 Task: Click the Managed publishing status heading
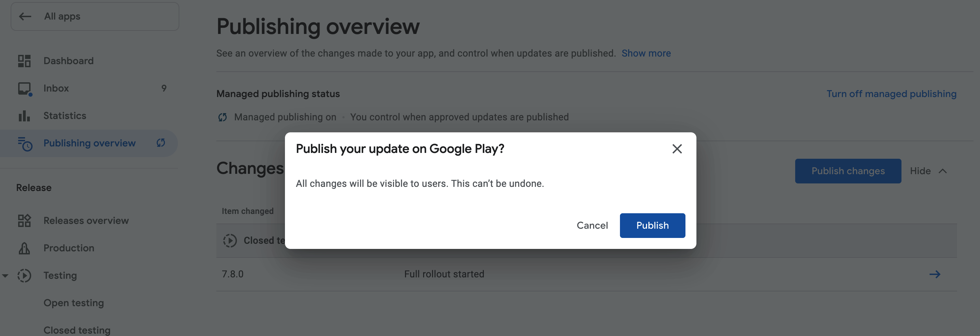pyautogui.click(x=278, y=94)
